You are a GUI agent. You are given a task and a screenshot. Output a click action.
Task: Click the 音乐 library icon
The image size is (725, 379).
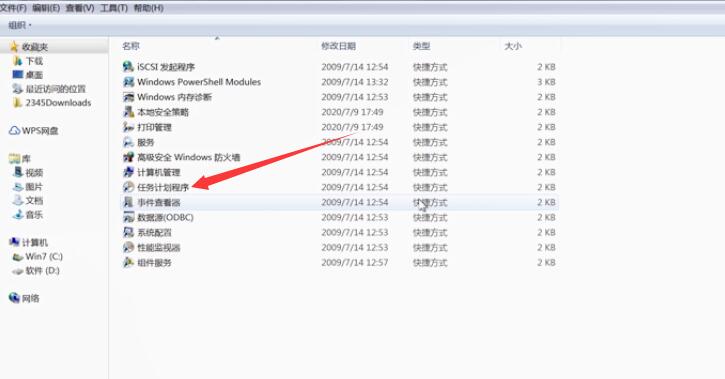(x=18, y=214)
